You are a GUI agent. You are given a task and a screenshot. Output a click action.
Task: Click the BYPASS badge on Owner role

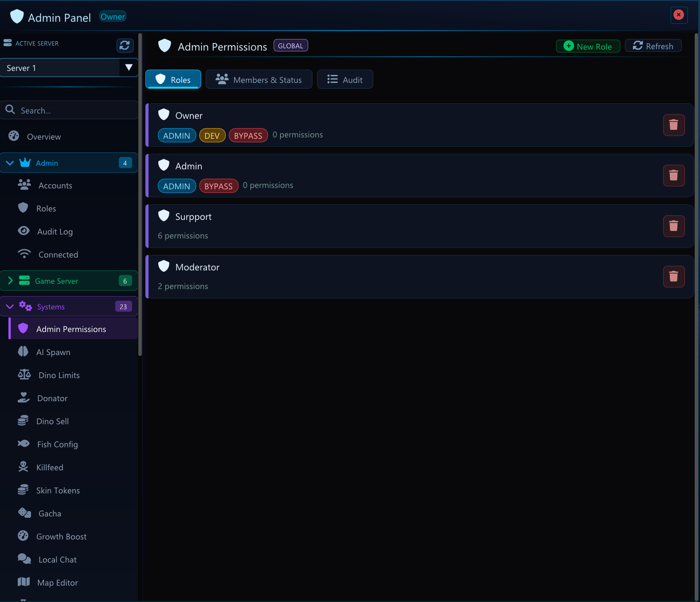248,136
